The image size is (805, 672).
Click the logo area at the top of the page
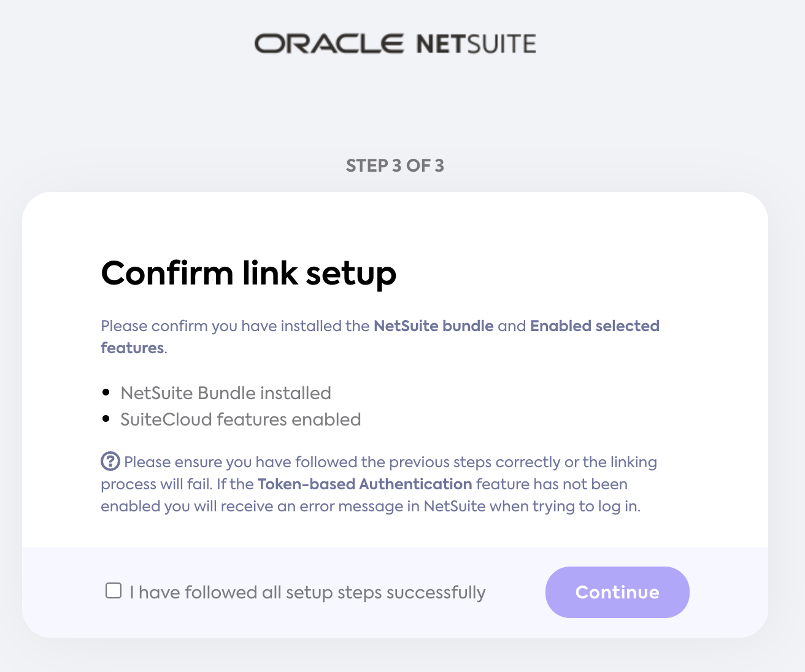pos(396,42)
